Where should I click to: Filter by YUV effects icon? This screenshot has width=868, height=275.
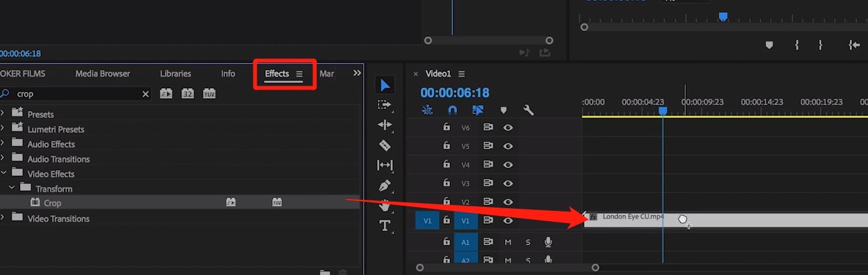click(209, 93)
